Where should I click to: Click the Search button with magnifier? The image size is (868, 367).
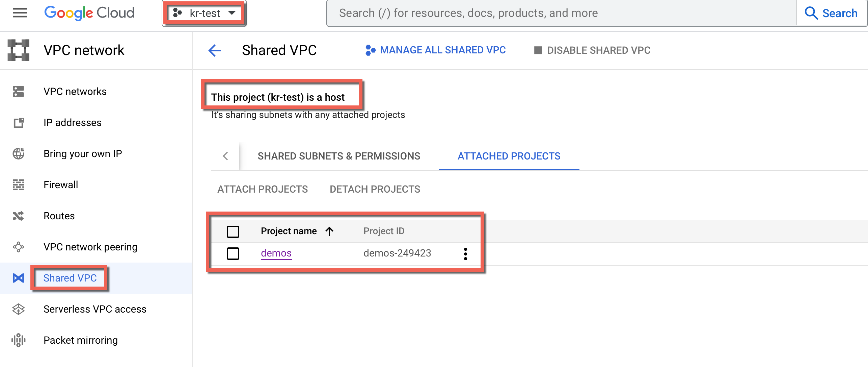(831, 13)
